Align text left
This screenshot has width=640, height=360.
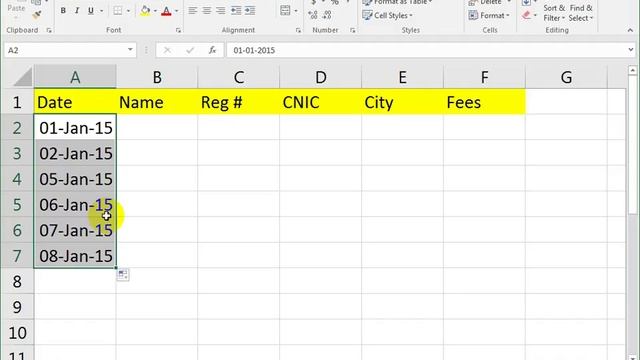pos(193,11)
